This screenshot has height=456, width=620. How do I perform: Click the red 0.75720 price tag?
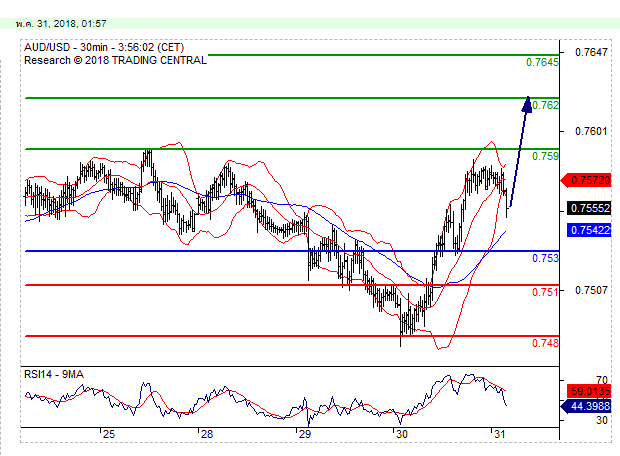[x=586, y=180]
